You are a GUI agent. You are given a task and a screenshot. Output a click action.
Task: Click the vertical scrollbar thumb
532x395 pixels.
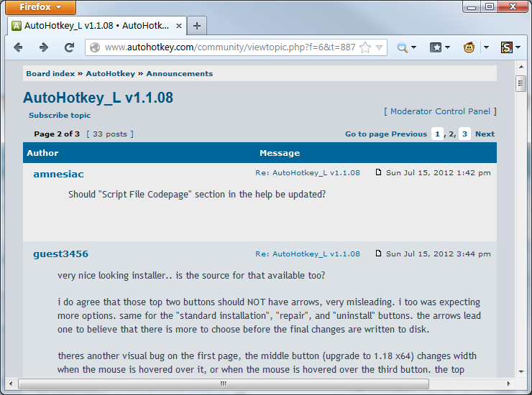point(521,83)
